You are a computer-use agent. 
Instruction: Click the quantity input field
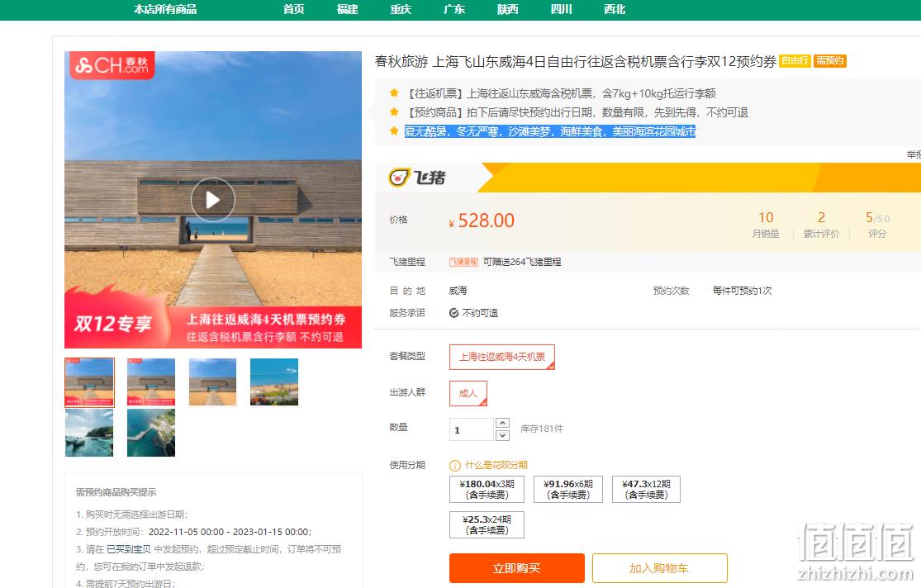[x=471, y=429]
